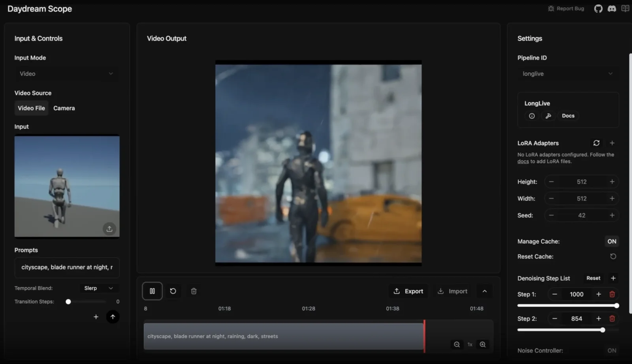Delete denoising Step 1 with trash icon
This screenshot has width=632, height=364.
[612, 294]
